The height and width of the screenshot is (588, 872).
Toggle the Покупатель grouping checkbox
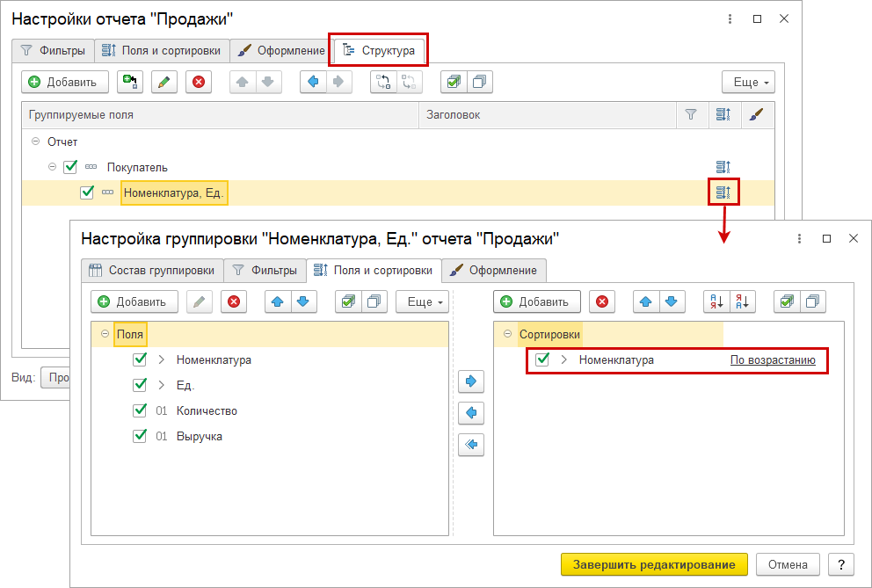pyautogui.click(x=71, y=167)
